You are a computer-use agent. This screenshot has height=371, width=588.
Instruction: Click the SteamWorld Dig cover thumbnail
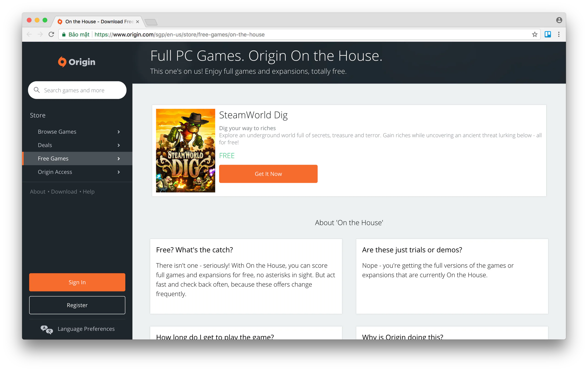coord(186,151)
